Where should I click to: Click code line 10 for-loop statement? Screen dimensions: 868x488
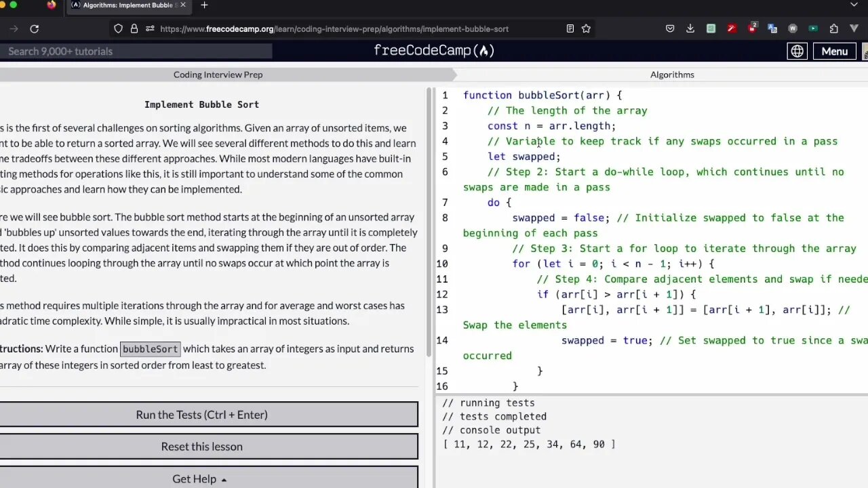point(613,264)
